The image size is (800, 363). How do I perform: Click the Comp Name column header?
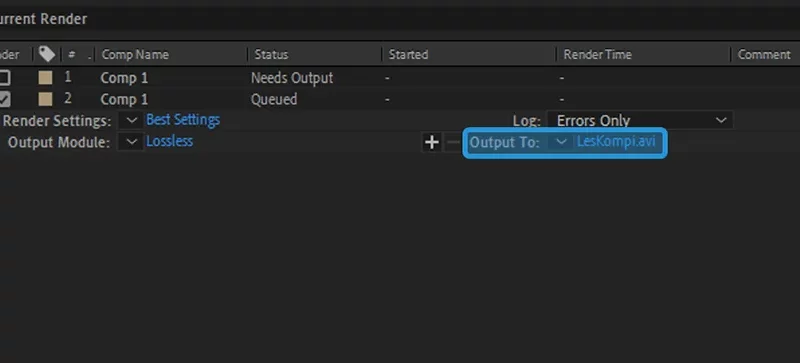coord(135,54)
